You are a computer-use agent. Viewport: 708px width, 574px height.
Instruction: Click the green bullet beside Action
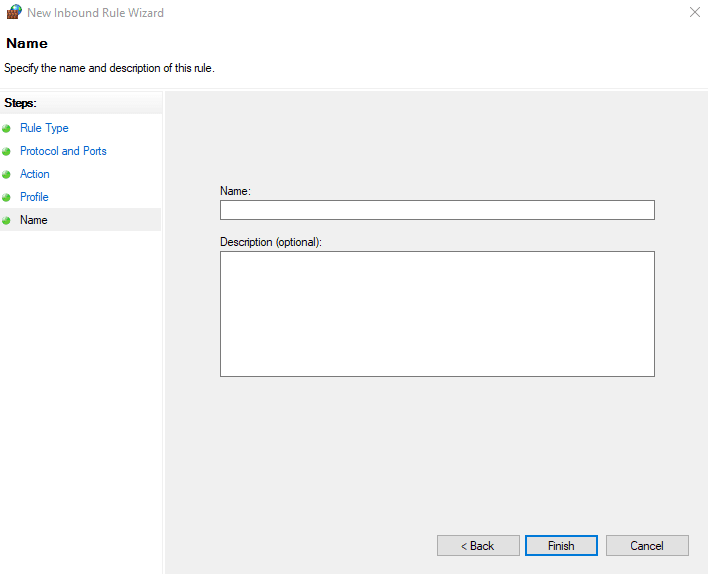click(6, 175)
